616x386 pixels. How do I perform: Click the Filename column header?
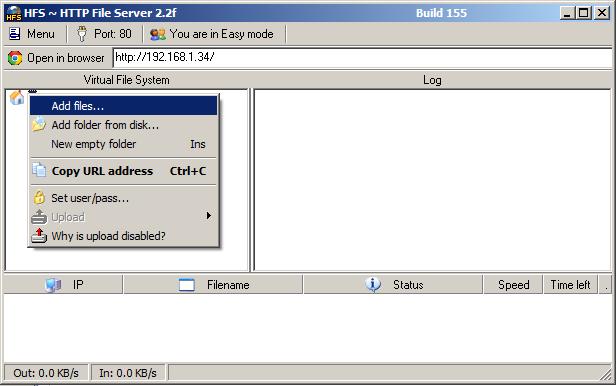(213, 285)
